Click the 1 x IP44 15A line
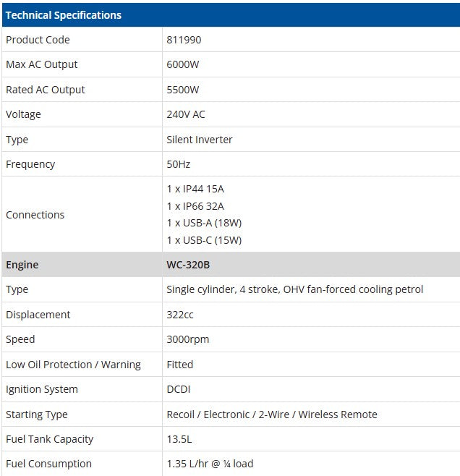 (195, 189)
